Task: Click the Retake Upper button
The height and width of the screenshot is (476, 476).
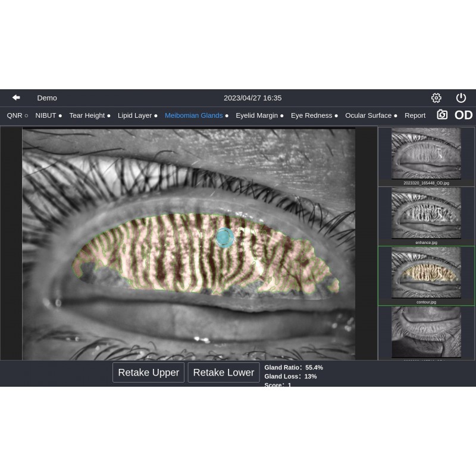Action: (148, 372)
